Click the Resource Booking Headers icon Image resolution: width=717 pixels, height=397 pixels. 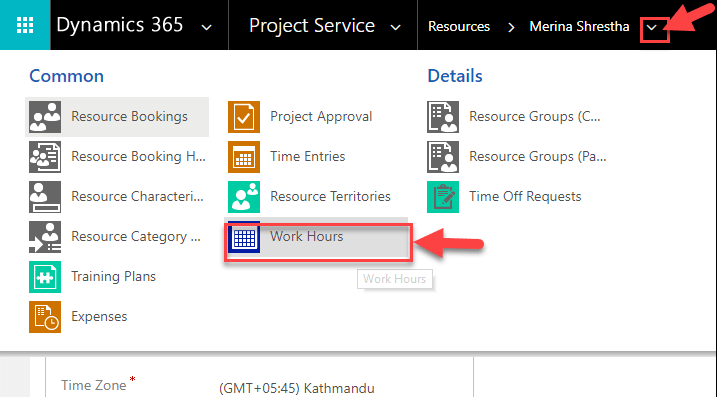coord(45,157)
